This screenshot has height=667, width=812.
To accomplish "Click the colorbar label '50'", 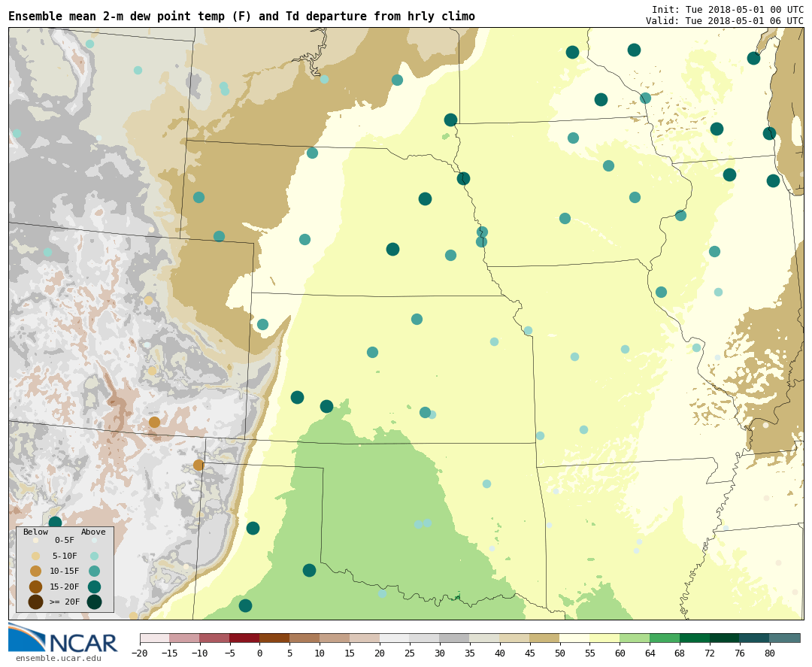I will tap(560, 653).
